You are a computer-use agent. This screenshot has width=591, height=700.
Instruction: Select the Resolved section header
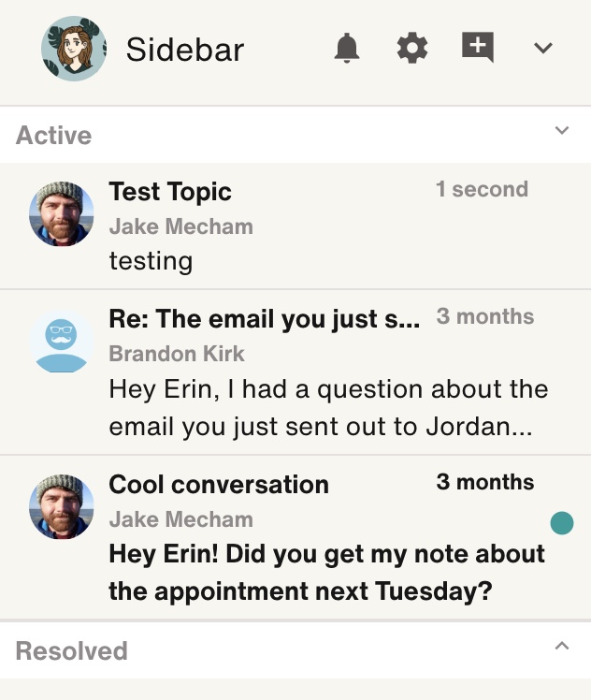pyautogui.click(x=295, y=650)
